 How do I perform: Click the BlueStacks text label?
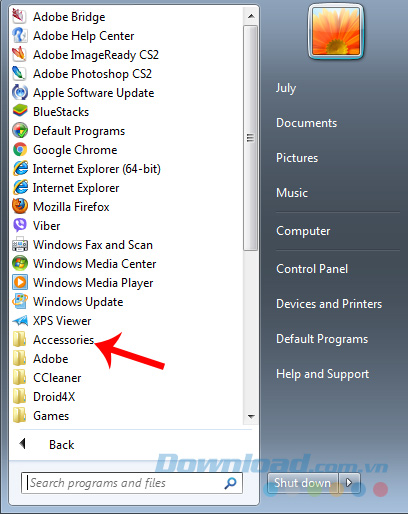61,112
